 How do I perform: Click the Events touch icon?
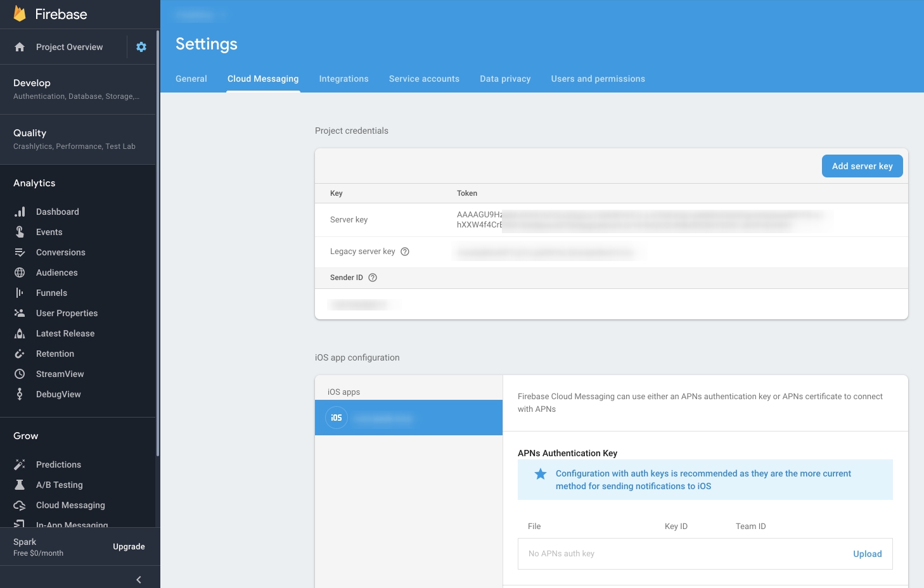(20, 232)
